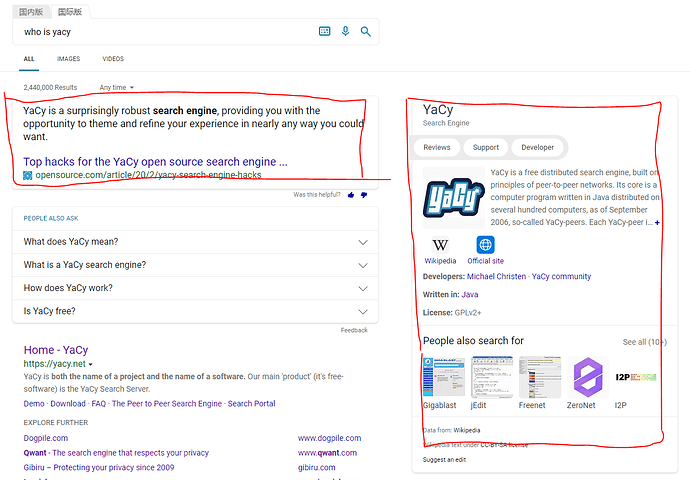The width and height of the screenshot is (690, 480).
Task: Click the Developer pill button
Action: (x=538, y=147)
